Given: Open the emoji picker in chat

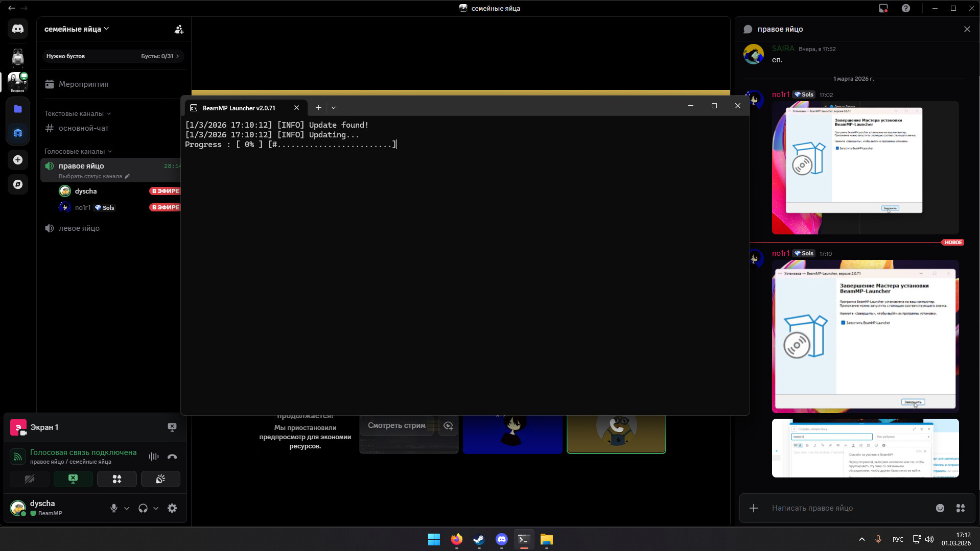Looking at the screenshot, I should click(940, 508).
